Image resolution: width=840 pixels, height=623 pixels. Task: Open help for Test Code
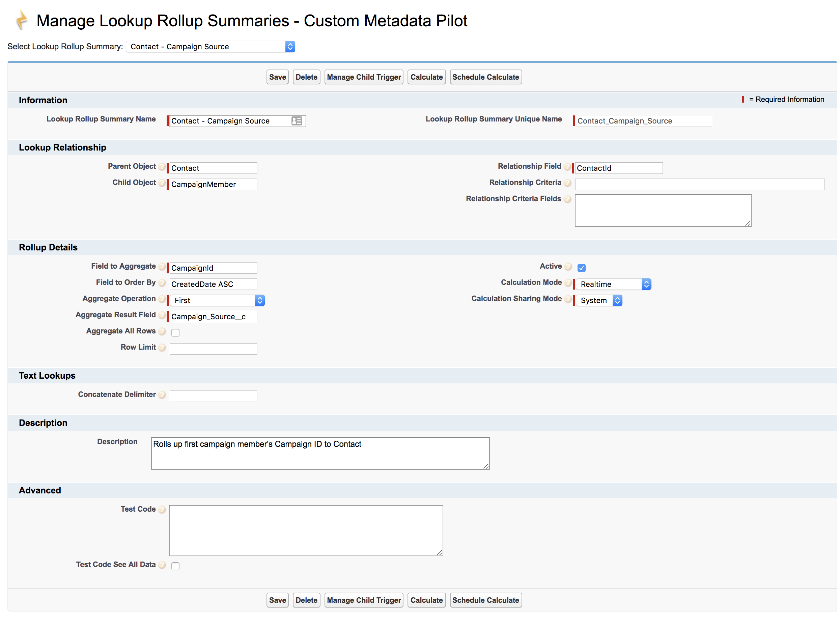[x=163, y=509]
